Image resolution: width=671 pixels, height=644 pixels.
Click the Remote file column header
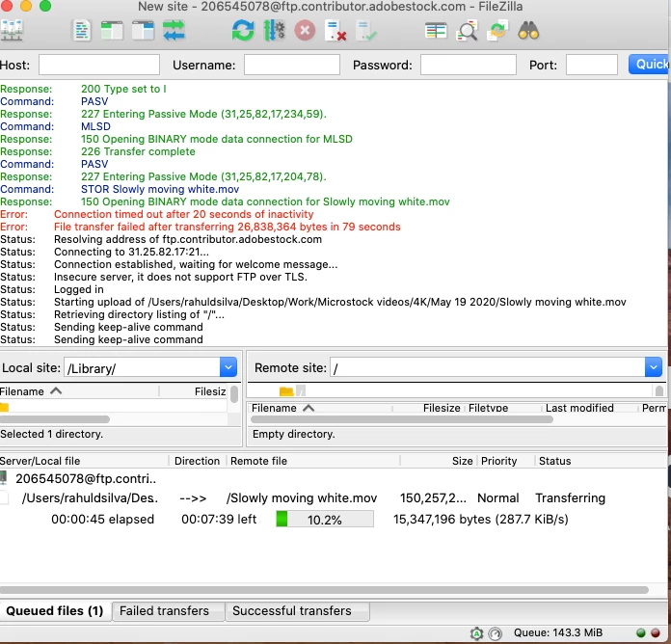tap(313, 461)
